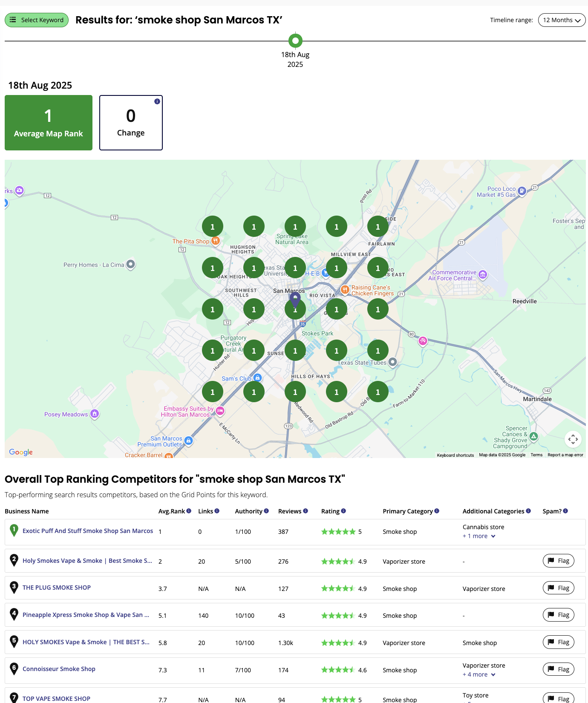Click the Links column info icon
Viewport: 588px width, 703px height.
click(217, 511)
